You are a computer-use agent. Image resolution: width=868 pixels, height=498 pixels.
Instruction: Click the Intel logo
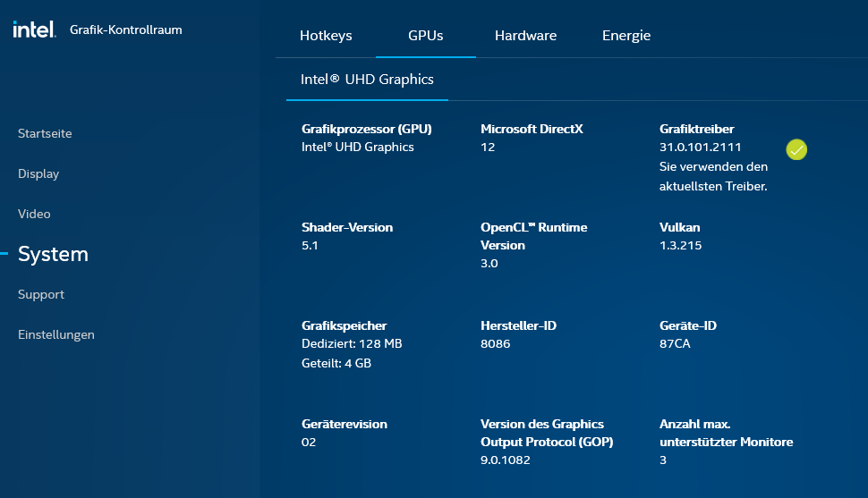[34, 30]
